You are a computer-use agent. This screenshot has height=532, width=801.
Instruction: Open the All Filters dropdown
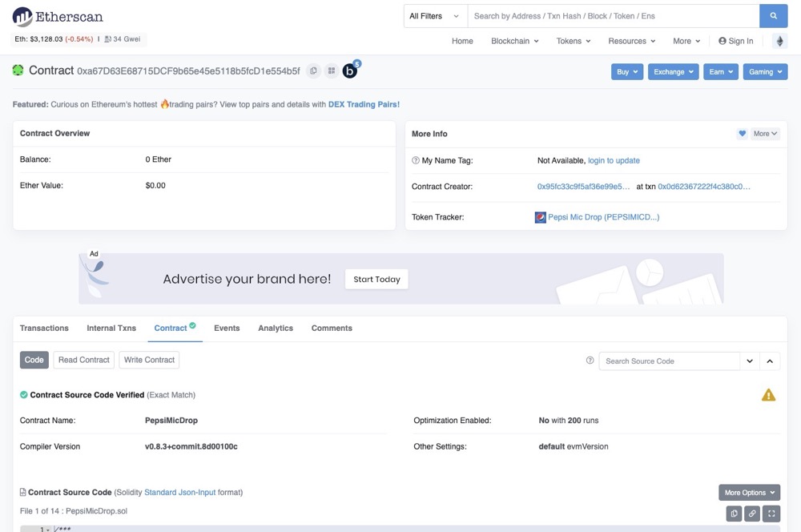(435, 16)
